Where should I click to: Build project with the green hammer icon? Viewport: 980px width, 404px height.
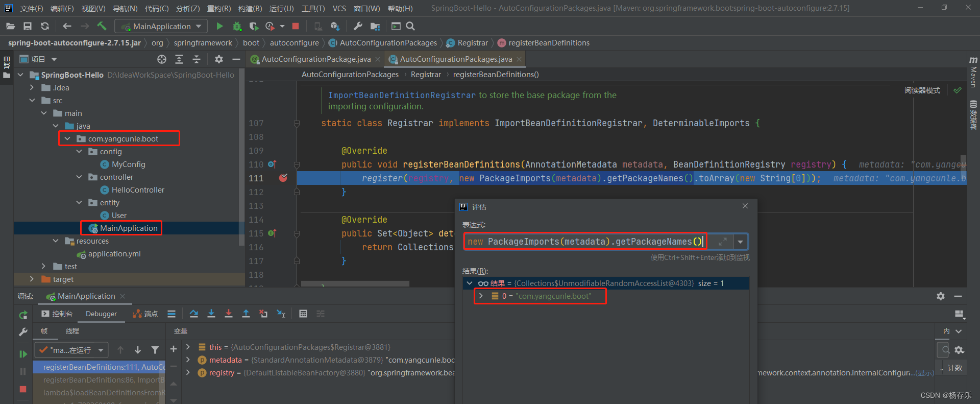point(102,26)
